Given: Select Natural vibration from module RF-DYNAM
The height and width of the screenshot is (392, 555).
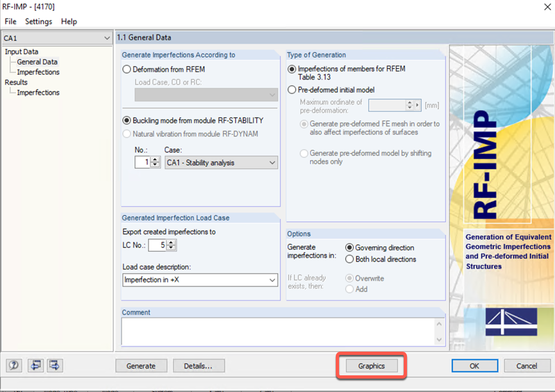Looking at the screenshot, I should (x=127, y=134).
